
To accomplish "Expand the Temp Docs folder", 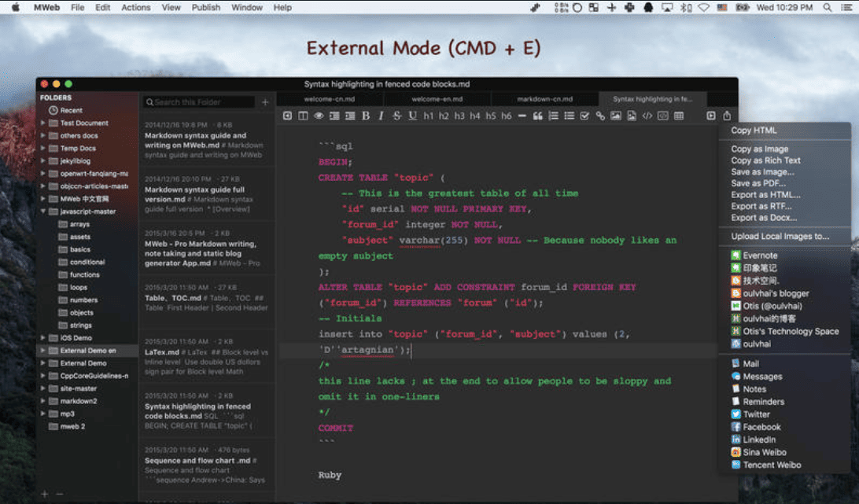I will (x=42, y=149).
